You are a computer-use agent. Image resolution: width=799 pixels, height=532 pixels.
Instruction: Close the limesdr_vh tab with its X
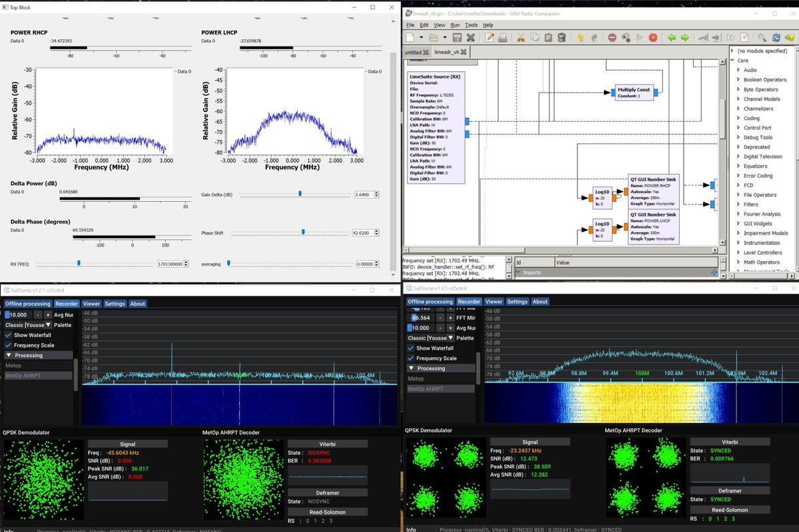pyautogui.click(x=465, y=52)
